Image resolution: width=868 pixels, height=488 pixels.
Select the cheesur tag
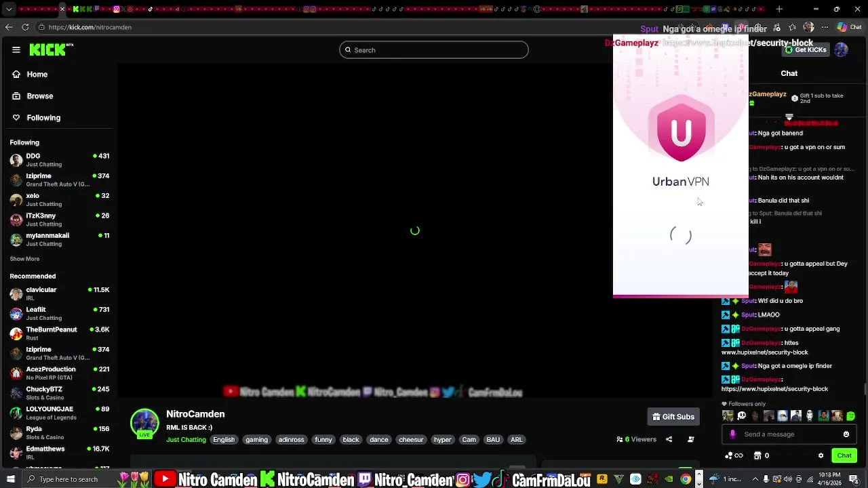(x=411, y=440)
